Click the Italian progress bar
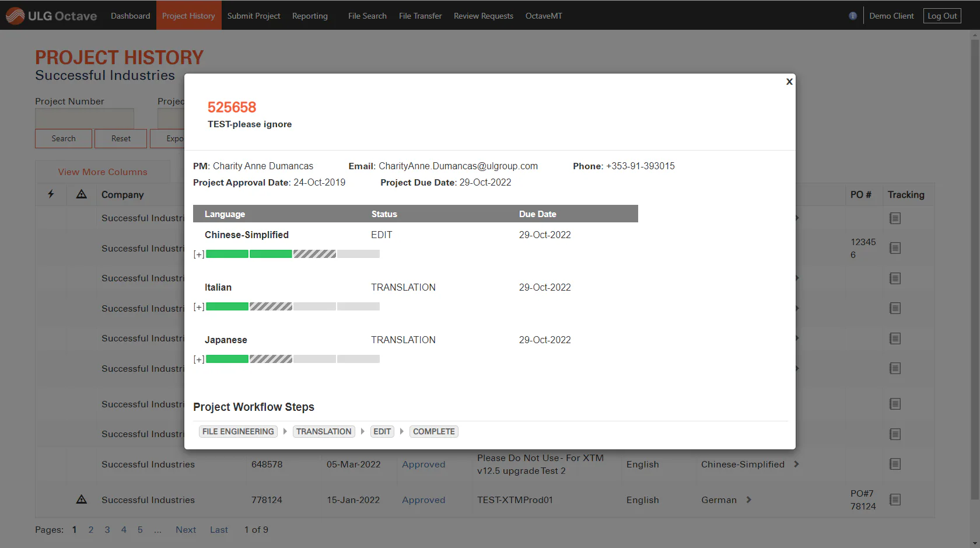This screenshot has width=980, height=548. coord(293,306)
